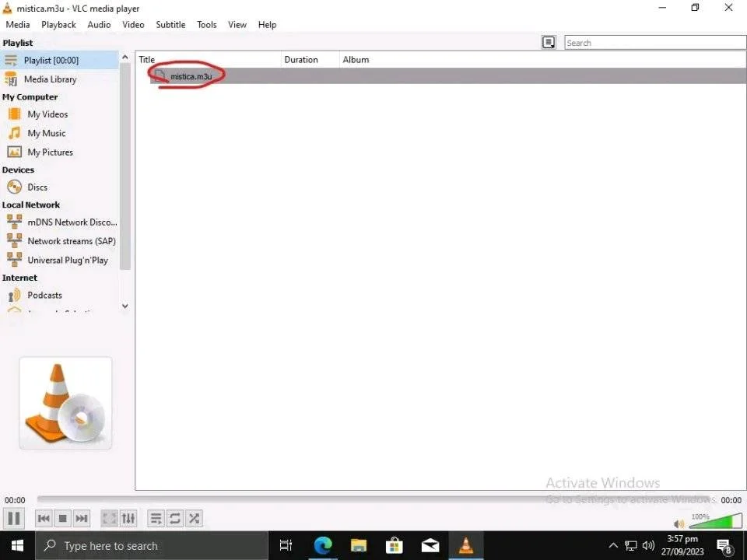Open the taskbar clock and date

coord(682,546)
